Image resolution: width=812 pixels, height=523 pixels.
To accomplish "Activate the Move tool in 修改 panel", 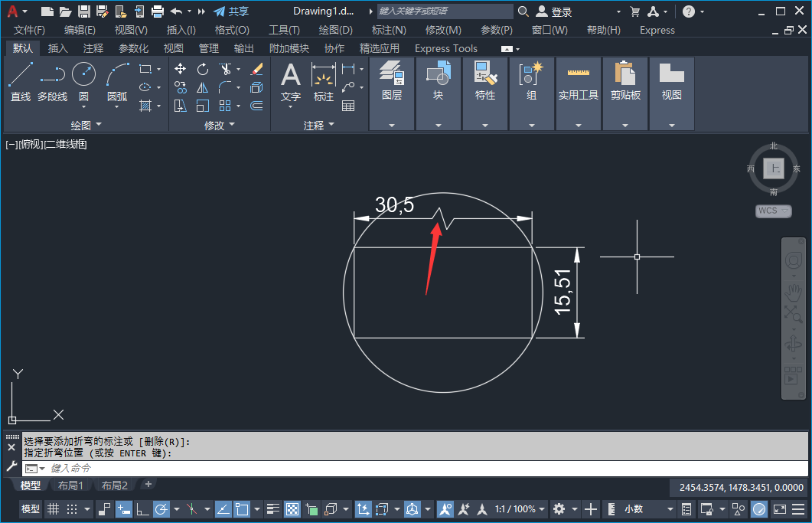I will pos(181,69).
